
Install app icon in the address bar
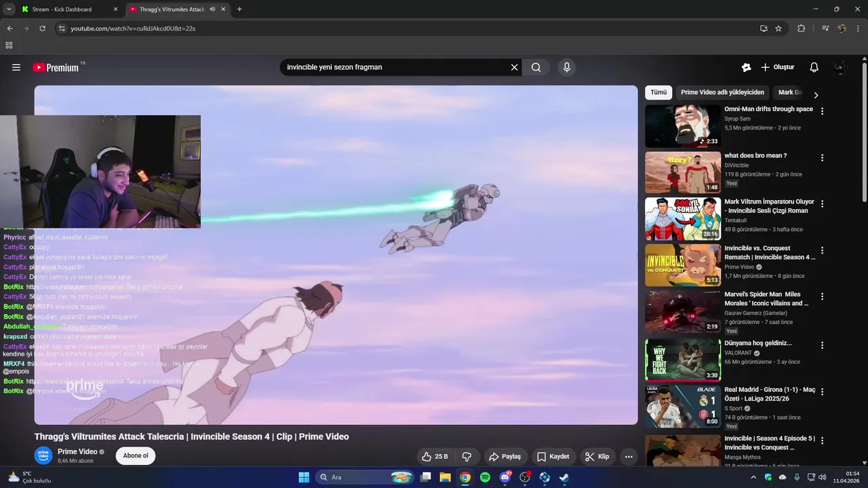point(764,28)
